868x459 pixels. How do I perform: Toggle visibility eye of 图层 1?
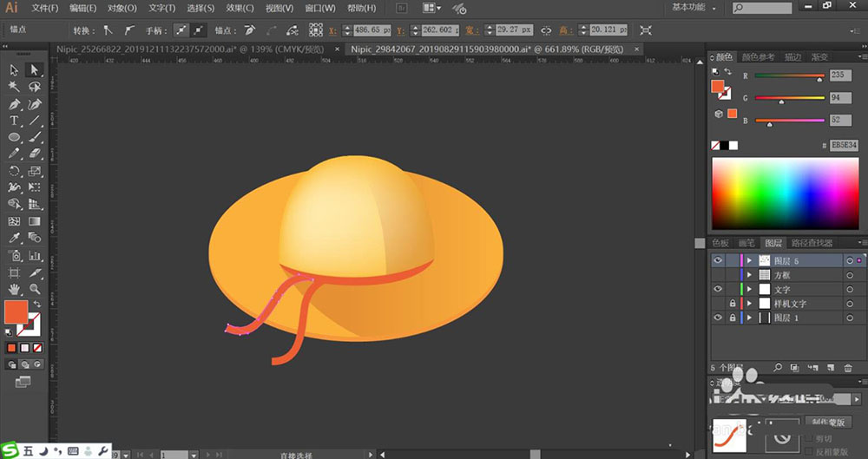pos(718,318)
